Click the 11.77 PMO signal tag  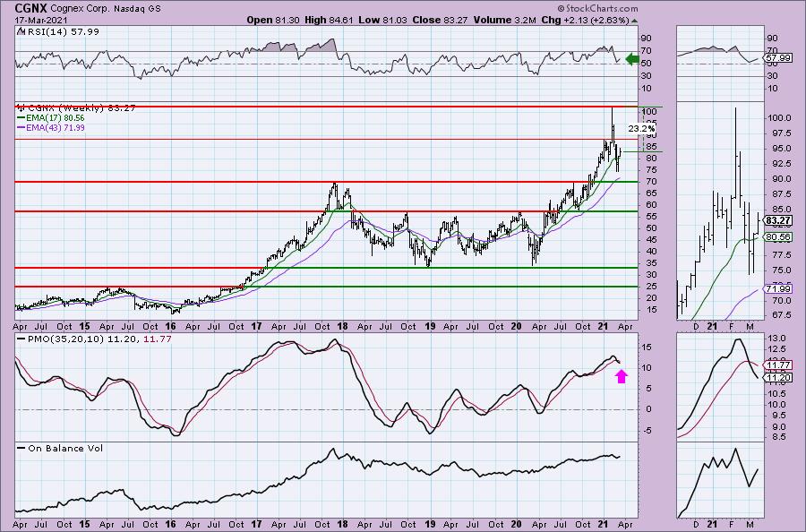point(777,365)
